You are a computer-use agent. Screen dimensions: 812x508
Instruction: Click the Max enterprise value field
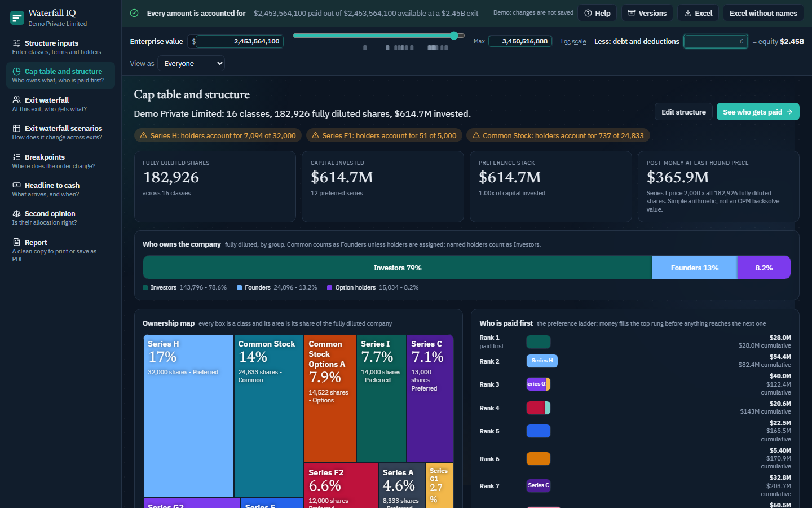coord(520,41)
